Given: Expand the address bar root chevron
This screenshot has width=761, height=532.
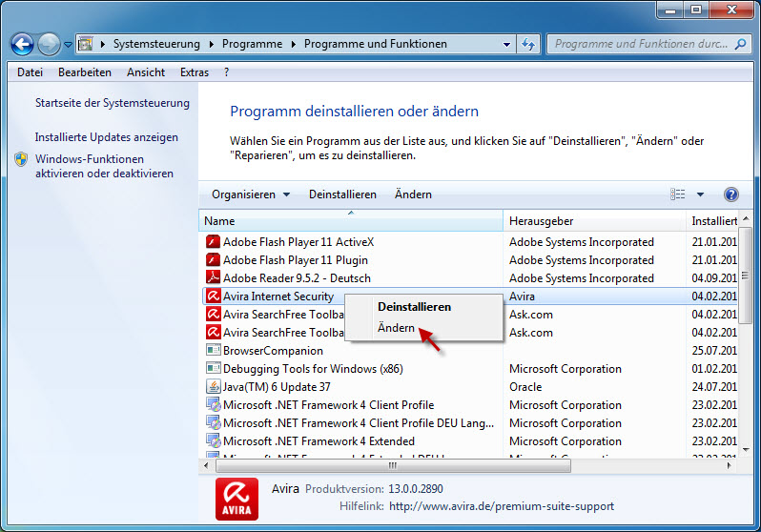Looking at the screenshot, I should click(103, 44).
